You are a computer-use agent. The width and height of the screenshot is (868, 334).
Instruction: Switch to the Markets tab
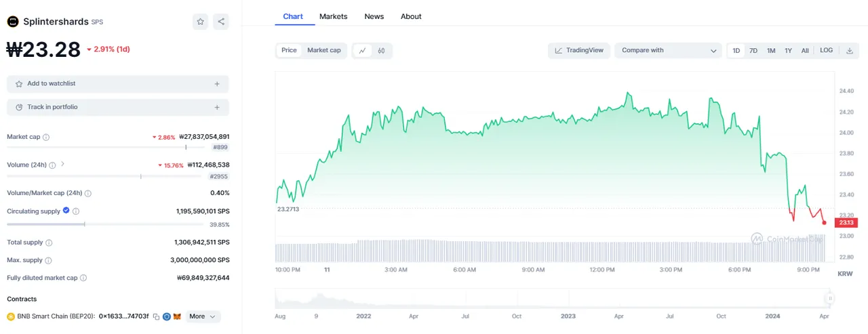[x=333, y=16]
